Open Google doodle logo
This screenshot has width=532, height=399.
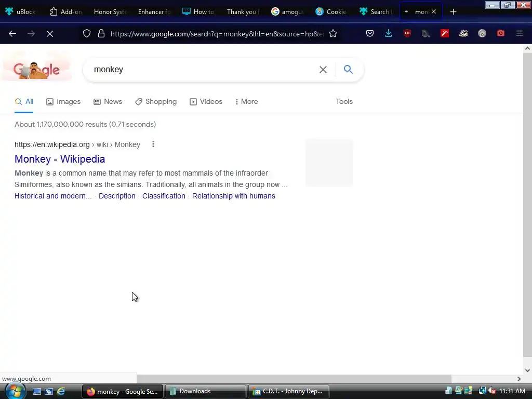coord(37,66)
